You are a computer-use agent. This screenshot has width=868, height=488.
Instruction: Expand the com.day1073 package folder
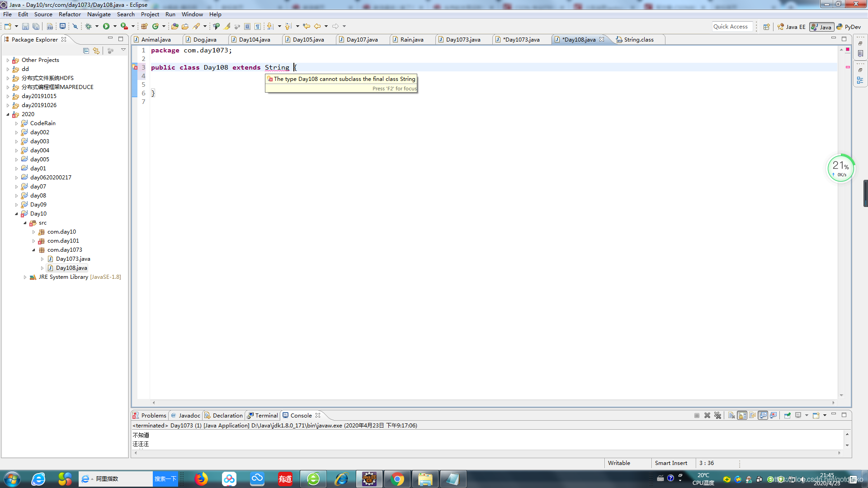(34, 249)
